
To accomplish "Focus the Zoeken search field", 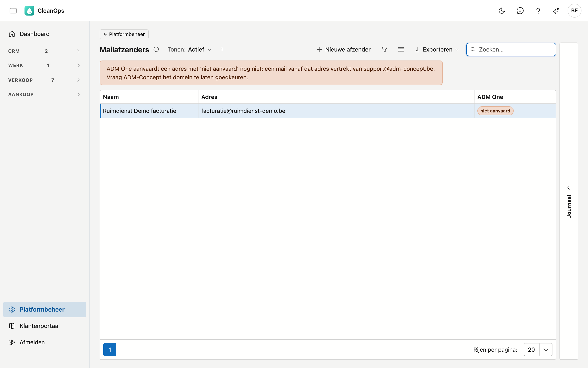I will click(511, 49).
